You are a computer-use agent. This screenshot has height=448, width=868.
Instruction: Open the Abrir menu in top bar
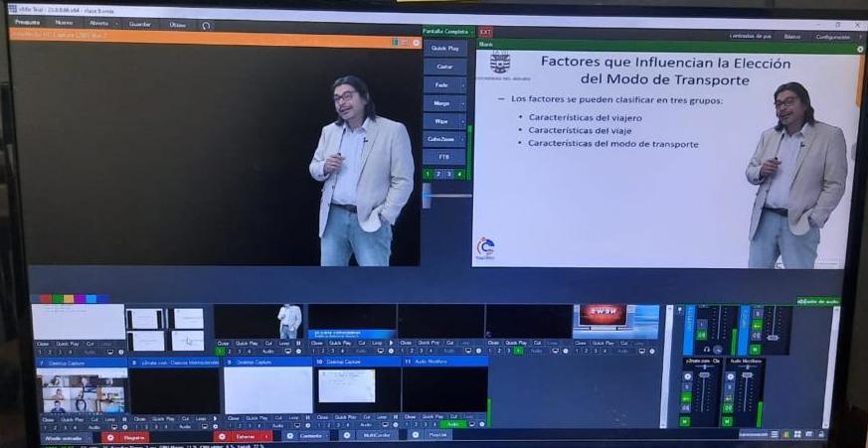tap(99, 23)
